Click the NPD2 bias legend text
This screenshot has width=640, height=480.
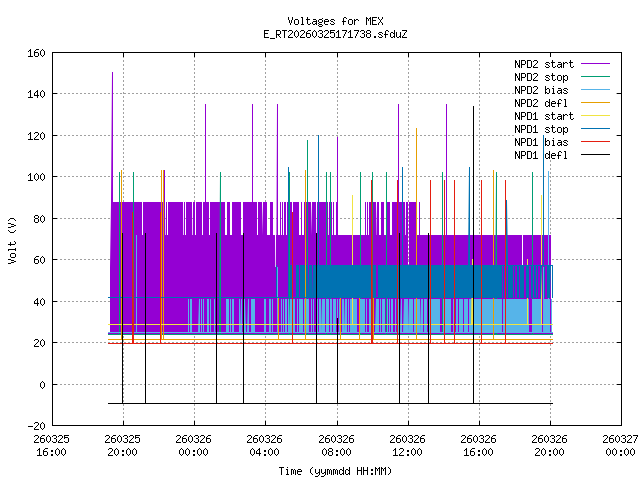pyautogui.click(x=542, y=90)
